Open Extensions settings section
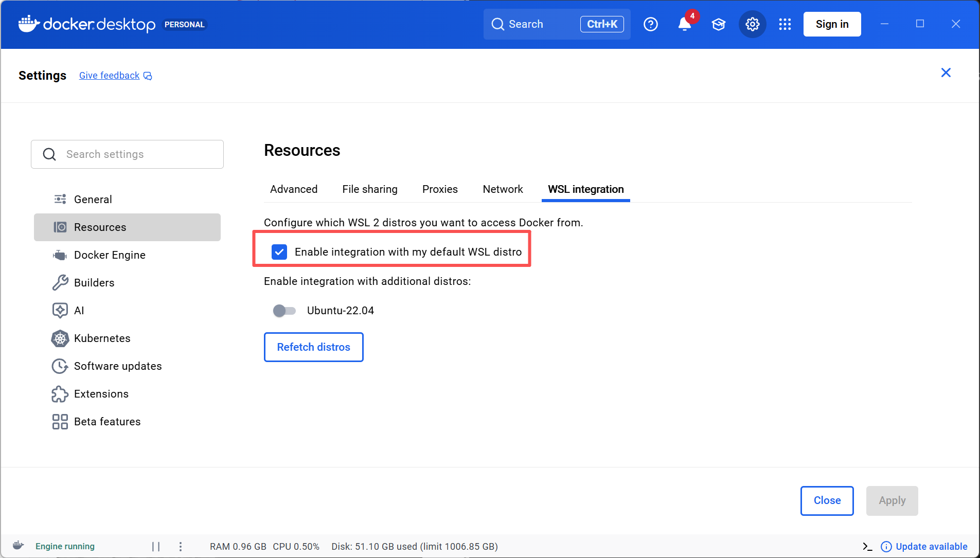Screen dimensions: 980x558 coord(127,394)
